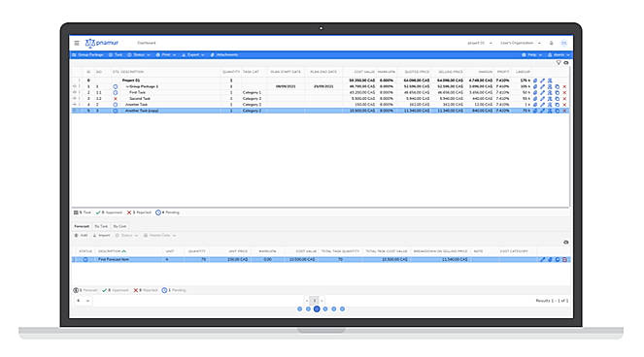
Task: Open the page size dropdown at bottom left
Action: tap(83, 301)
